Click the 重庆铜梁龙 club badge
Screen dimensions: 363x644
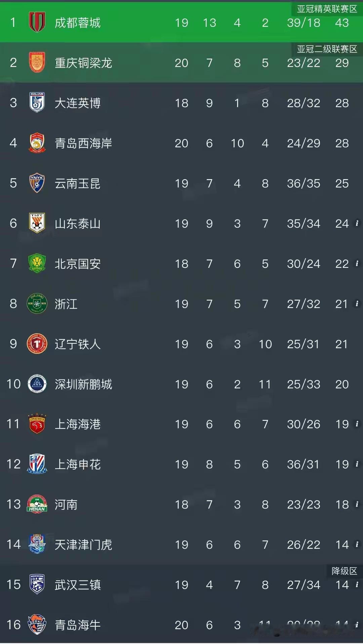37,63
